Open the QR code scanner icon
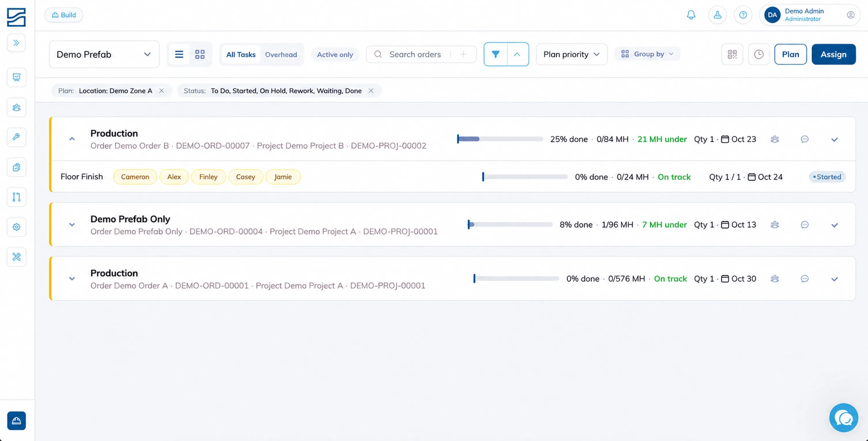 (x=732, y=54)
